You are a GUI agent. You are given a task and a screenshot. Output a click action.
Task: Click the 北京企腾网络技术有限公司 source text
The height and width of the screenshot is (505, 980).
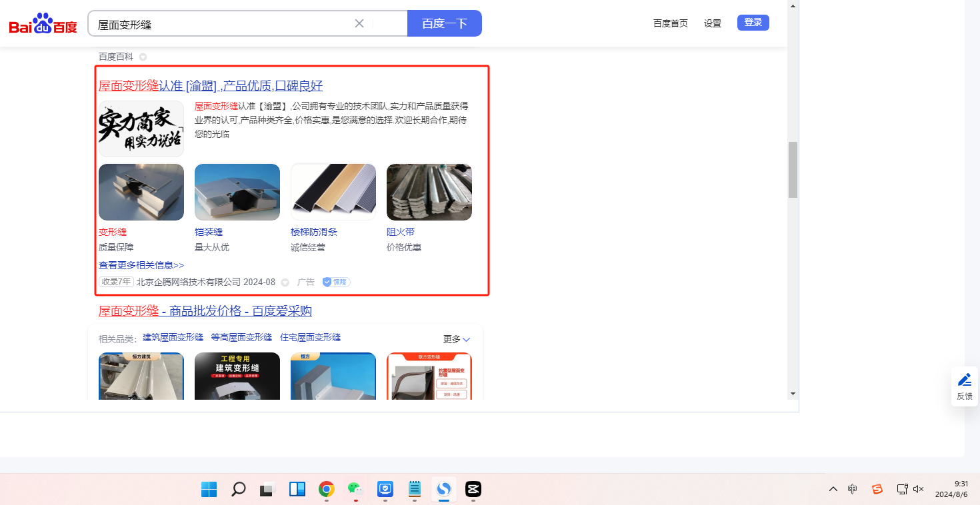tap(189, 282)
